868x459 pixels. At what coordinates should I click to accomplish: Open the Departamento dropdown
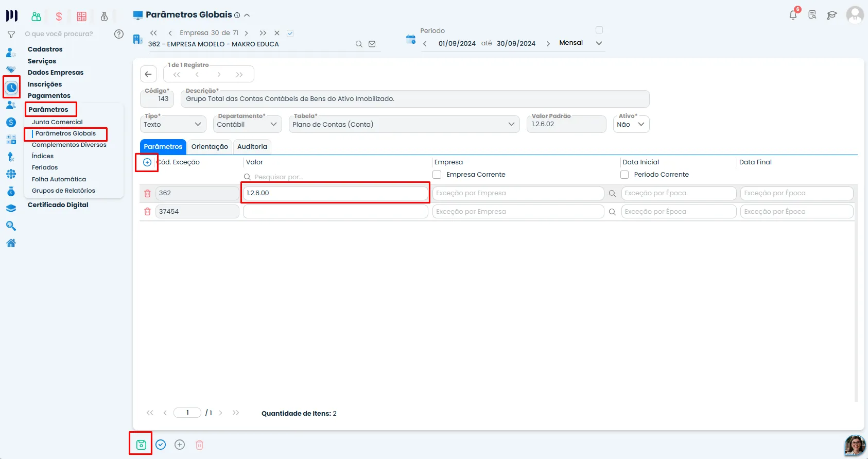point(248,124)
